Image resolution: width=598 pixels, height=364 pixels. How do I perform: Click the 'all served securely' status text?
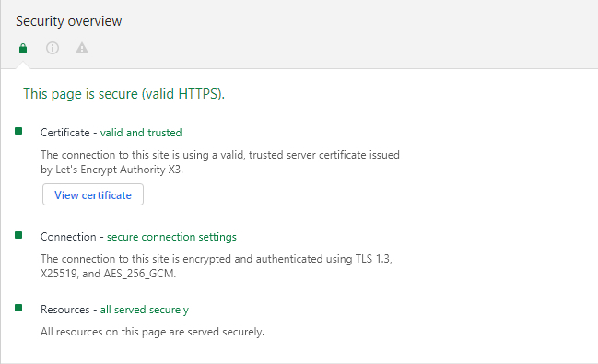tap(144, 310)
